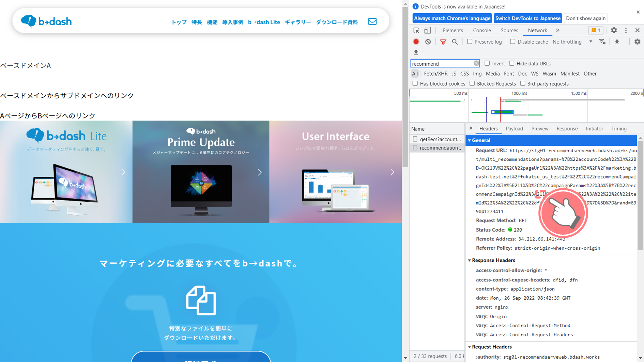This screenshot has width=644, height=362.
Task: Click the b→dash logo in header
Action: 46,21
